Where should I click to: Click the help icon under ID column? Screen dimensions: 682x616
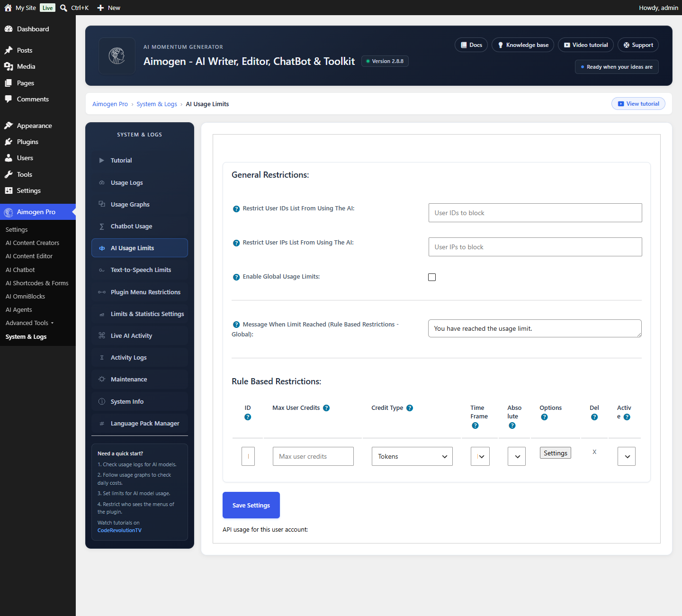tap(248, 417)
